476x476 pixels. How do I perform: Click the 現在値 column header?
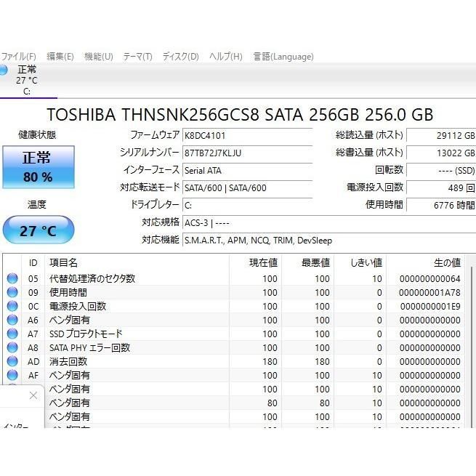click(255, 262)
